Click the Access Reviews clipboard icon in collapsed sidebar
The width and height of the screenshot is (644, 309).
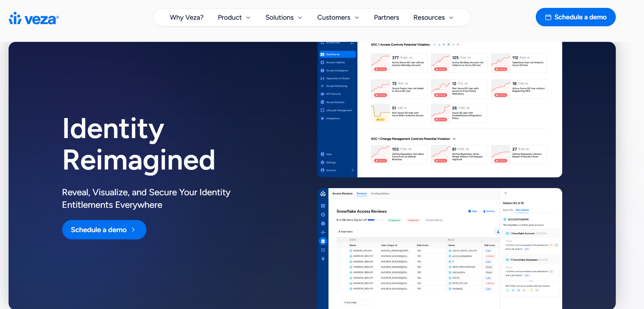coord(323,241)
